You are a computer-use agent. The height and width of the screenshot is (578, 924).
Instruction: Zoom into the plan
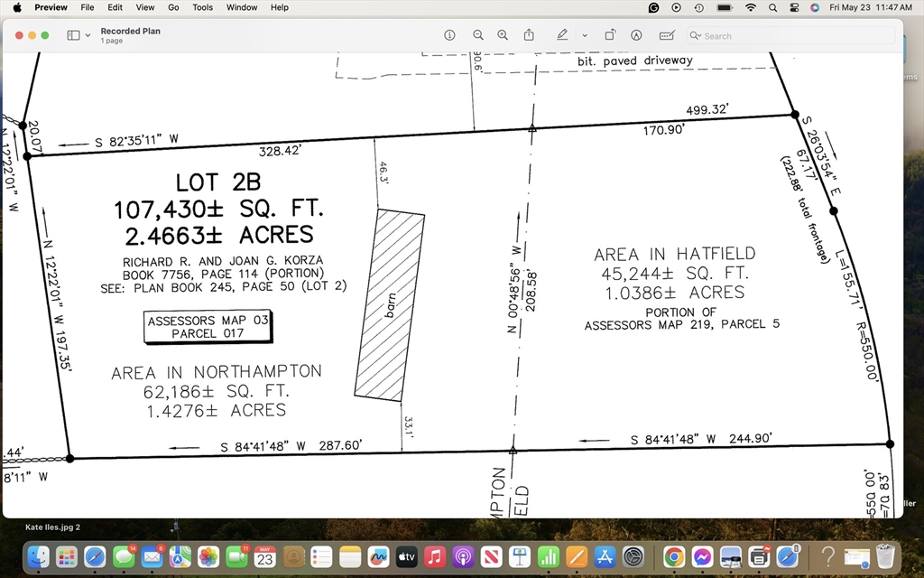point(503,35)
